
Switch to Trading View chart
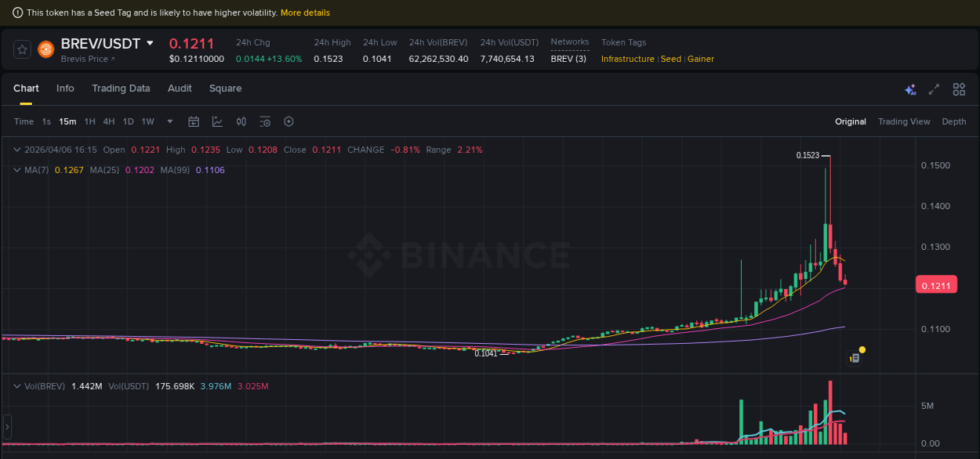coord(904,121)
